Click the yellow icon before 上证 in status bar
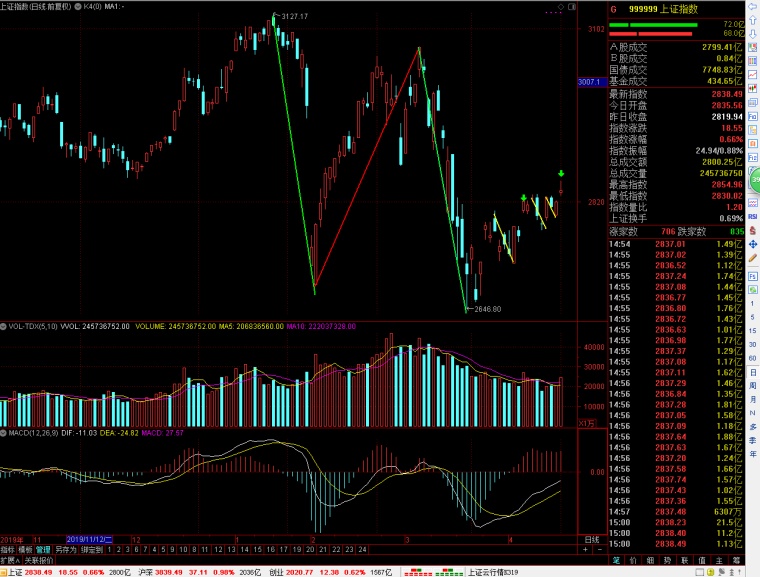This screenshot has height=577, width=760. (x=3, y=573)
